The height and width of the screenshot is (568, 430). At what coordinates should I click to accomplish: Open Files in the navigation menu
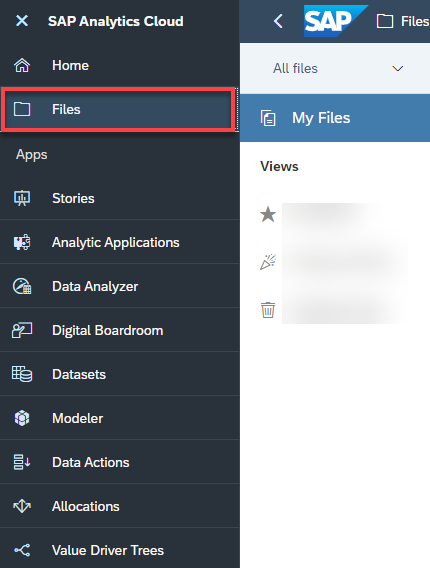click(x=118, y=109)
